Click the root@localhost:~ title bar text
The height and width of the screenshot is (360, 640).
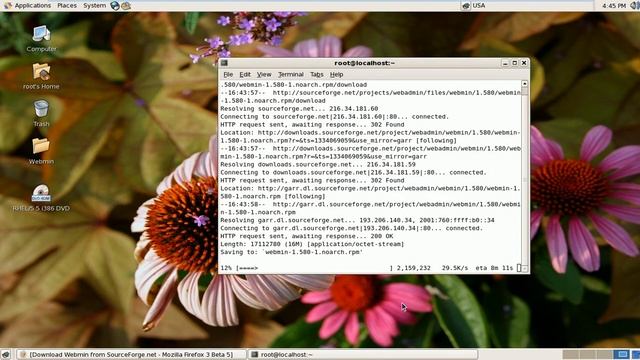pos(364,63)
